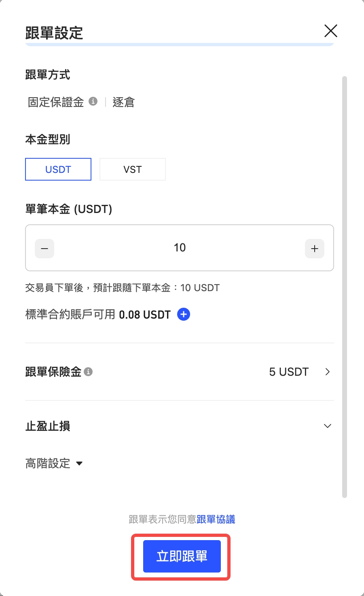The width and height of the screenshot is (364, 596).
Task: Expand 高階設定 dropdown arrow
Action: pyautogui.click(x=79, y=464)
